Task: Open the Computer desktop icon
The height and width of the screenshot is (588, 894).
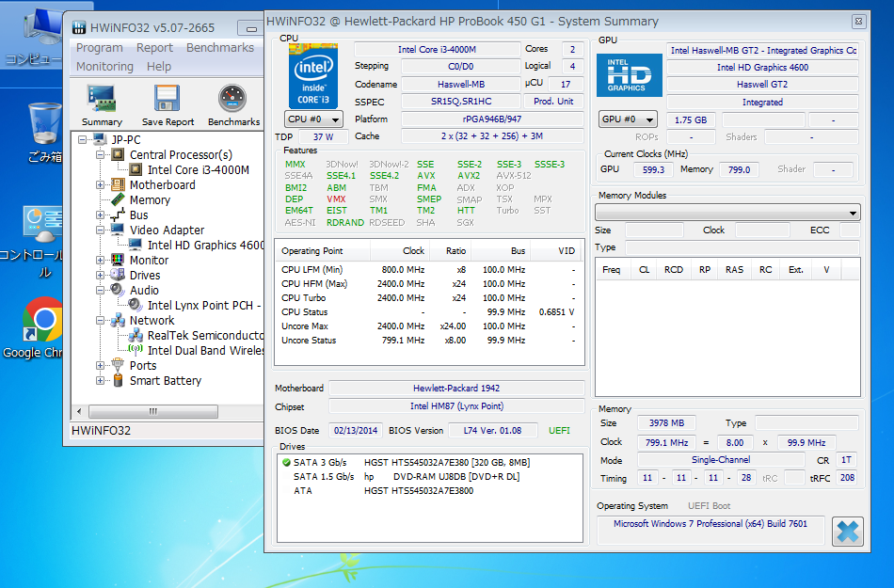Action: point(41,36)
